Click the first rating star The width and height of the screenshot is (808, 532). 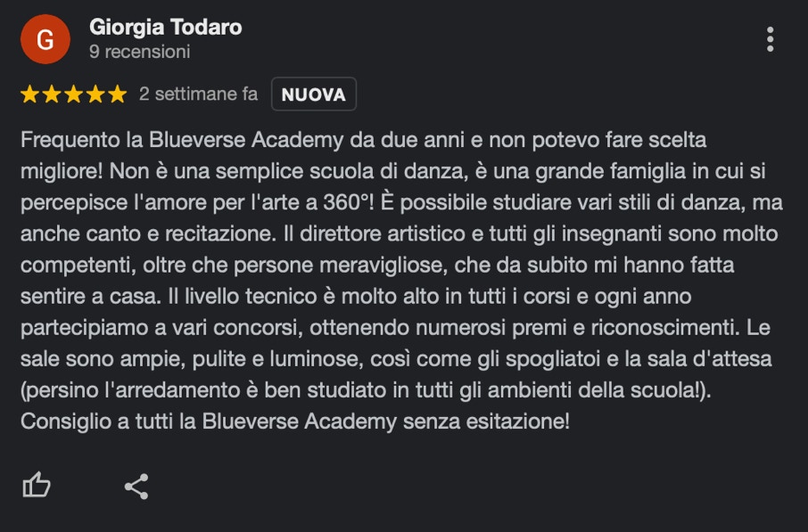click(29, 94)
